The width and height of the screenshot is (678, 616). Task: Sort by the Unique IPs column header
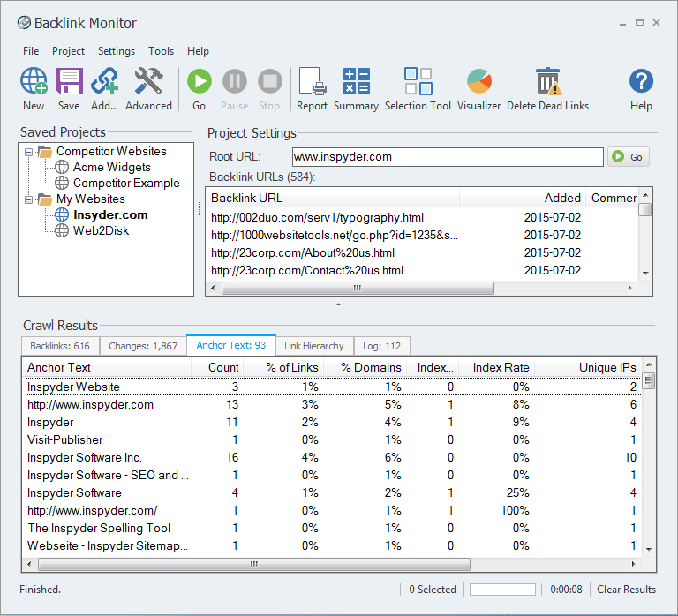588,367
